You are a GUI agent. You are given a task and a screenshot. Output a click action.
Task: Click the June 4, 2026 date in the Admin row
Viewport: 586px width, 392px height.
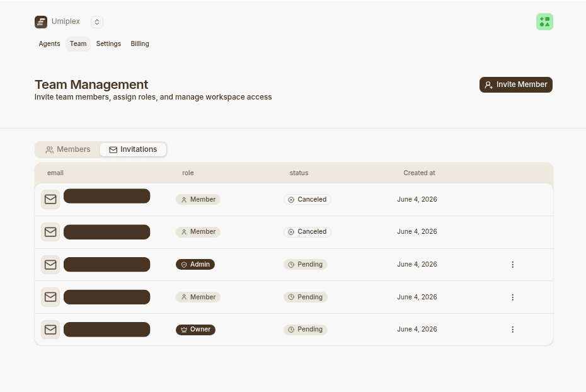pyautogui.click(x=417, y=264)
